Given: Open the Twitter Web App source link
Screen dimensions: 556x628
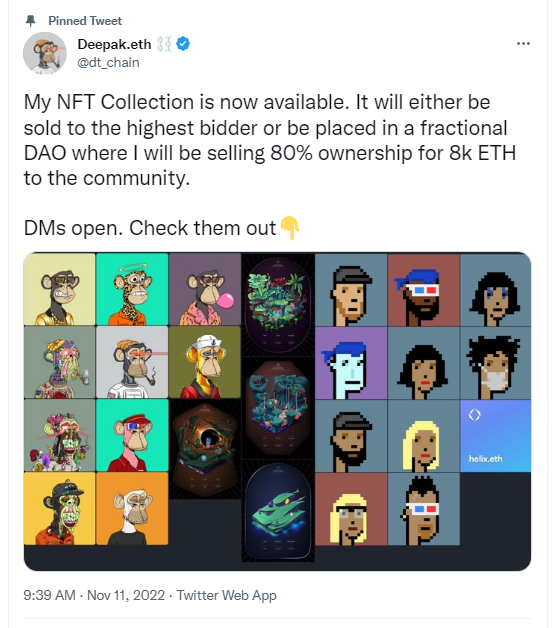Looking at the screenshot, I should [226, 595].
